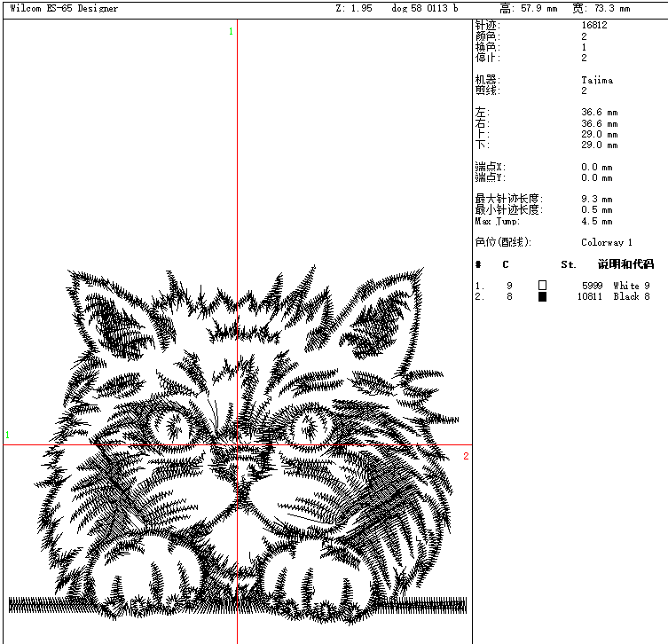
Task: Click the 5999 stitch count for White
Action: (x=592, y=285)
